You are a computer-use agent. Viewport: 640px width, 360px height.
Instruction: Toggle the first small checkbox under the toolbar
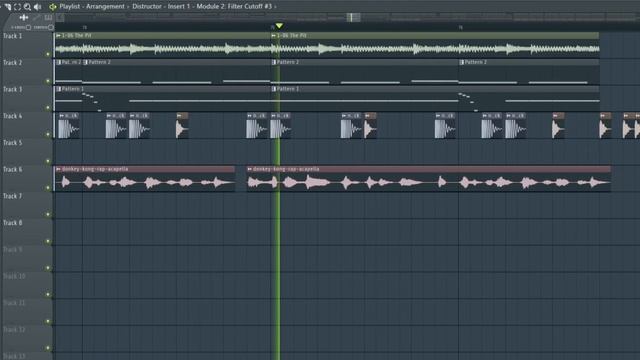click(x=28, y=27)
